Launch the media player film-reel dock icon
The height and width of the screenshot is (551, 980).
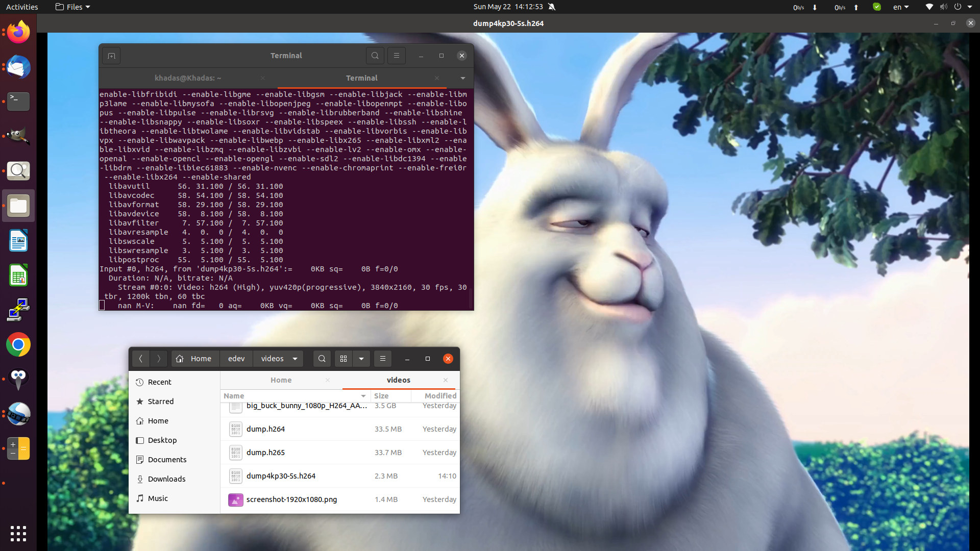coord(18,414)
